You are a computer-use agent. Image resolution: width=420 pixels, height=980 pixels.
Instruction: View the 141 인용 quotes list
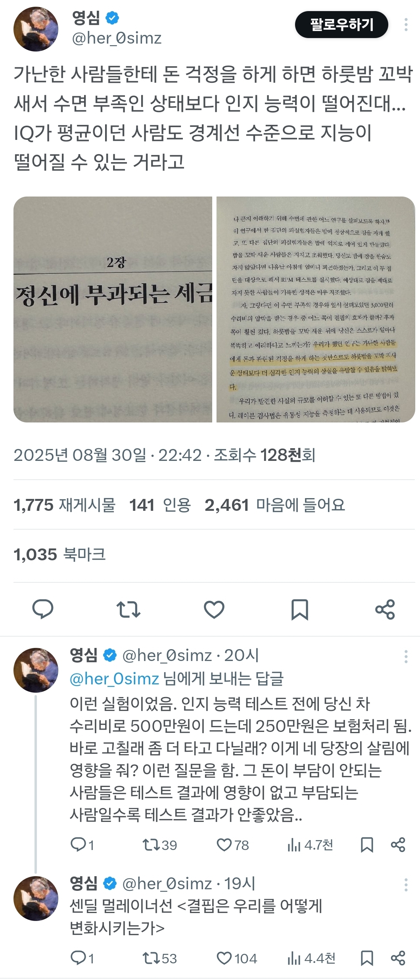click(160, 505)
